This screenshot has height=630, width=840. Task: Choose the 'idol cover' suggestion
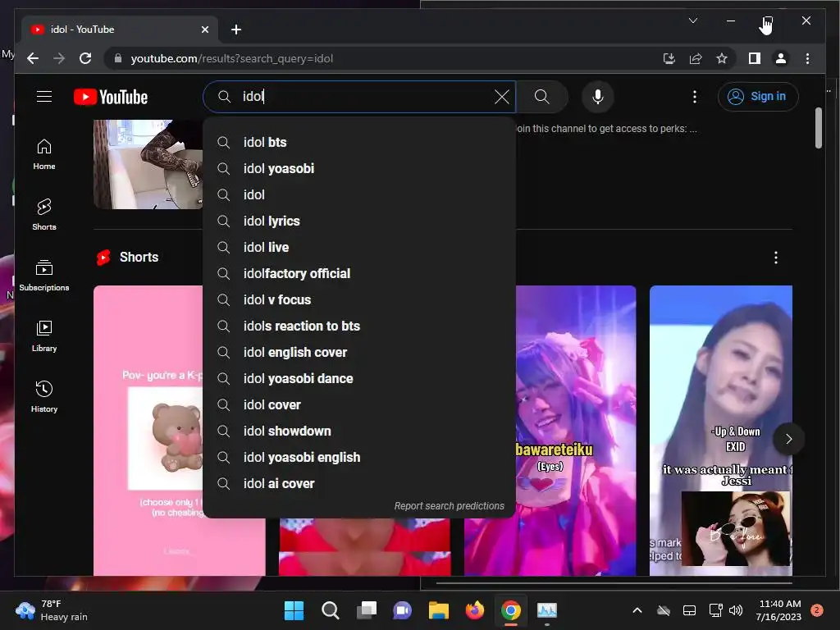point(359,405)
